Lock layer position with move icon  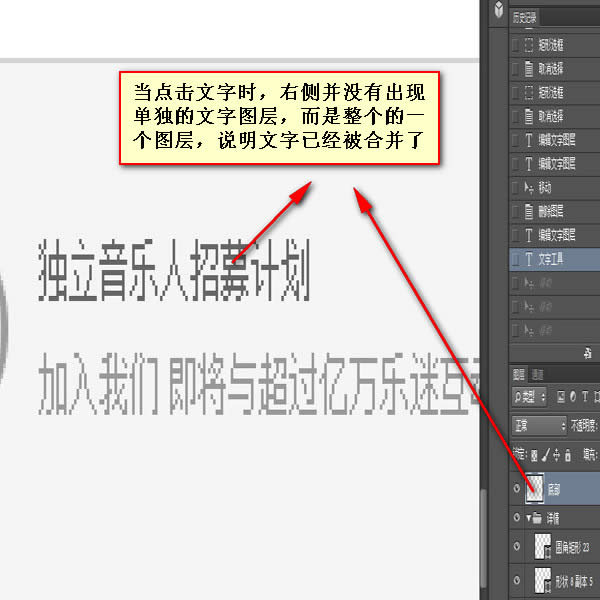click(x=557, y=455)
